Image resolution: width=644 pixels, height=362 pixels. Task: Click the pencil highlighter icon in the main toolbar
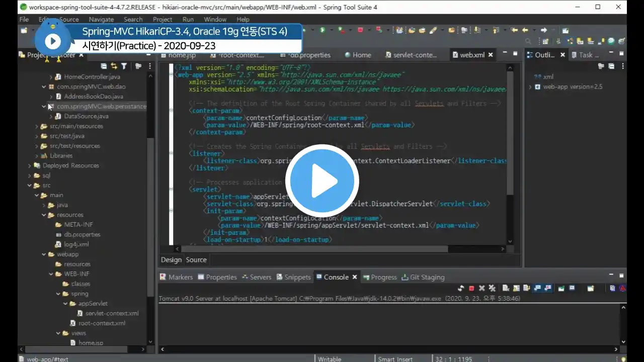(x=433, y=30)
